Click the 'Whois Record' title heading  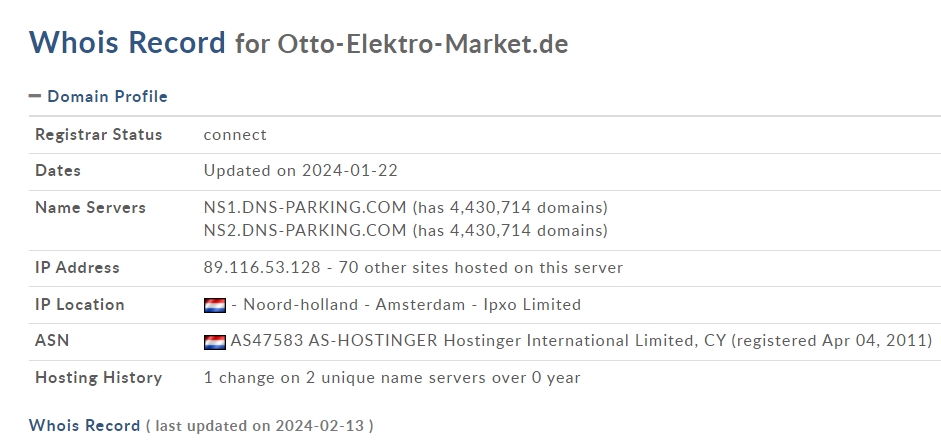point(127,43)
